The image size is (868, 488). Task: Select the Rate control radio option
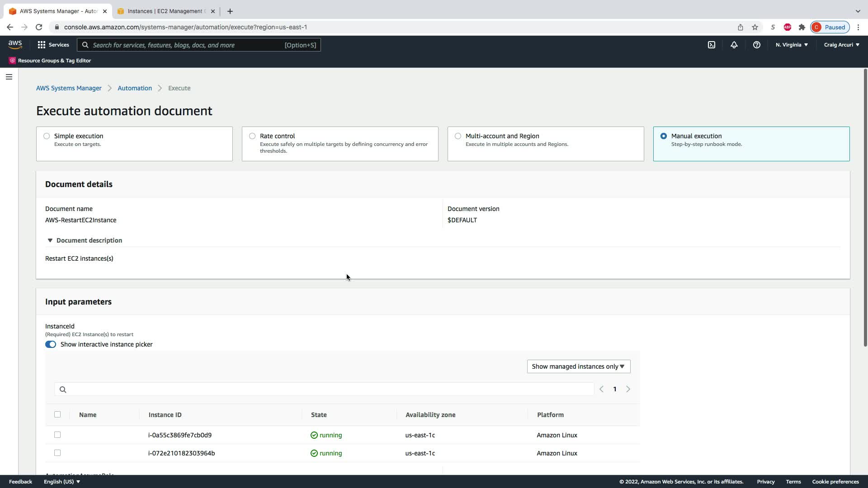click(x=252, y=136)
